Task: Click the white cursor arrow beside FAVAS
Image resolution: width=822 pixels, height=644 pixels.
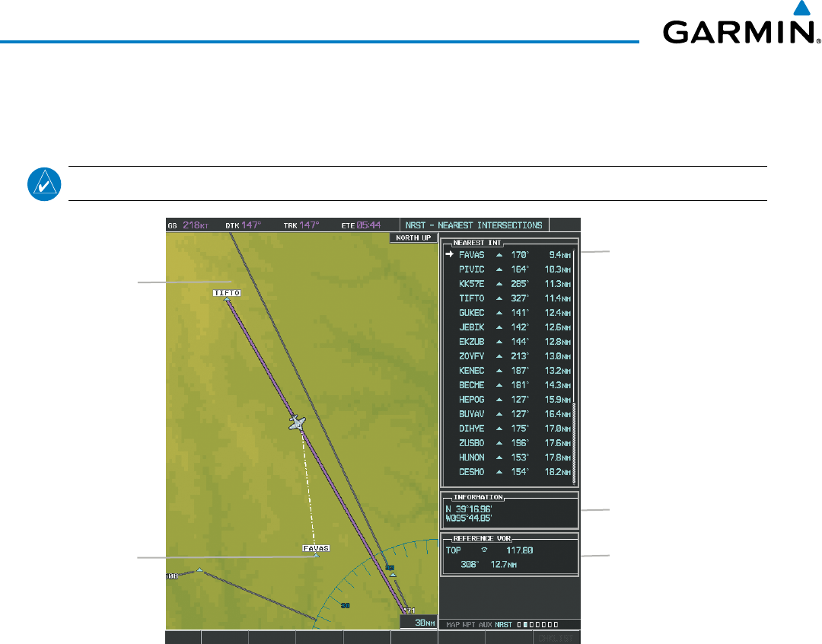Action: (x=449, y=254)
